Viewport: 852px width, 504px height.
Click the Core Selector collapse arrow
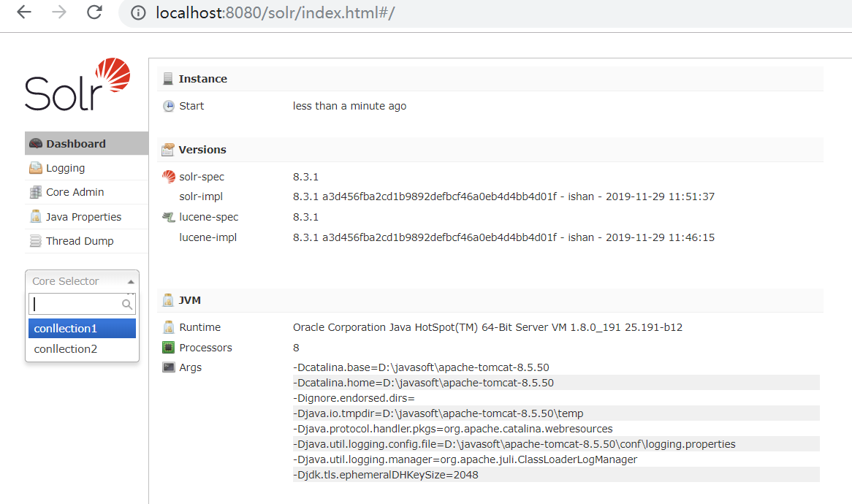[x=130, y=281]
